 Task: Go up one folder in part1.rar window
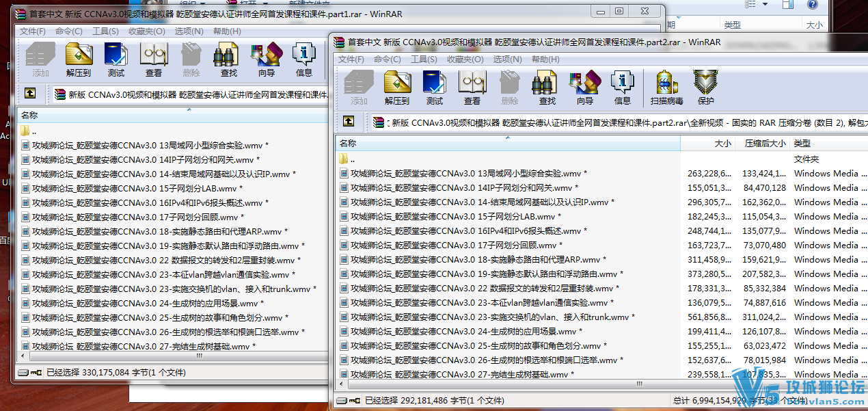coord(30,94)
